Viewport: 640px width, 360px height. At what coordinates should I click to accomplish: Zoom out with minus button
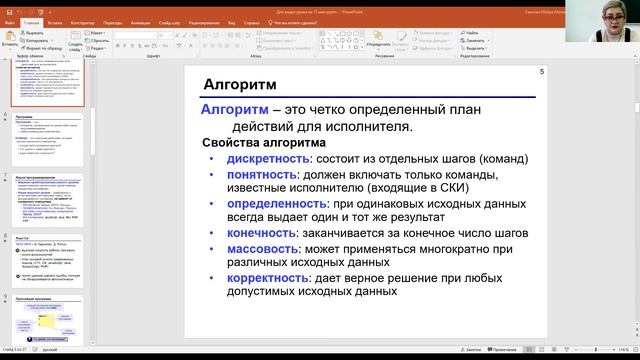click(x=576, y=350)
